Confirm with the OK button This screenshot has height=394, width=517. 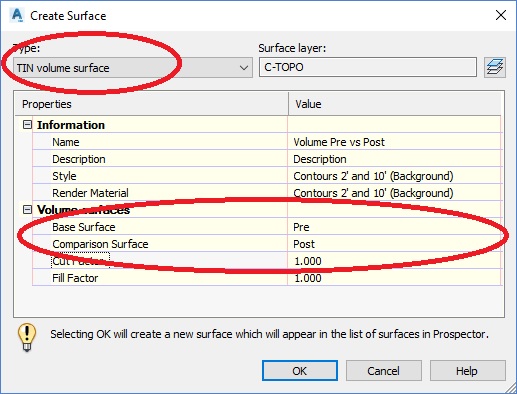coord(300,371)
